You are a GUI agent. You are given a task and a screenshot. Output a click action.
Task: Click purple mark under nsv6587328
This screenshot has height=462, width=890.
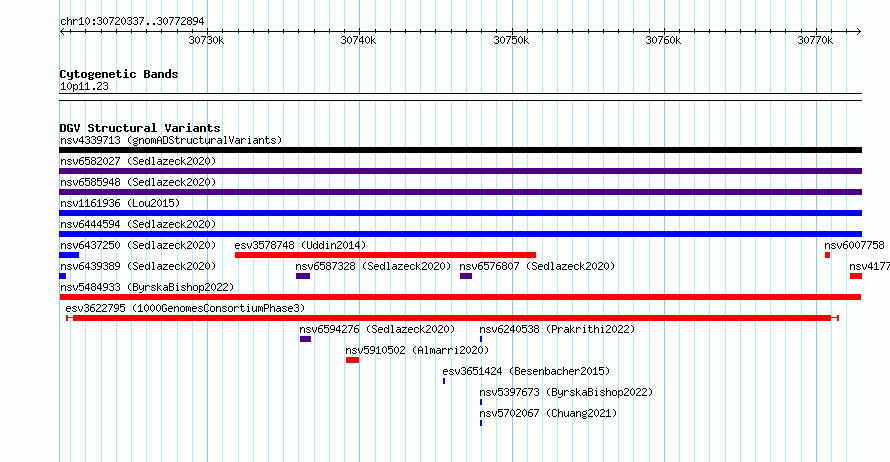[x=303, y=276]
